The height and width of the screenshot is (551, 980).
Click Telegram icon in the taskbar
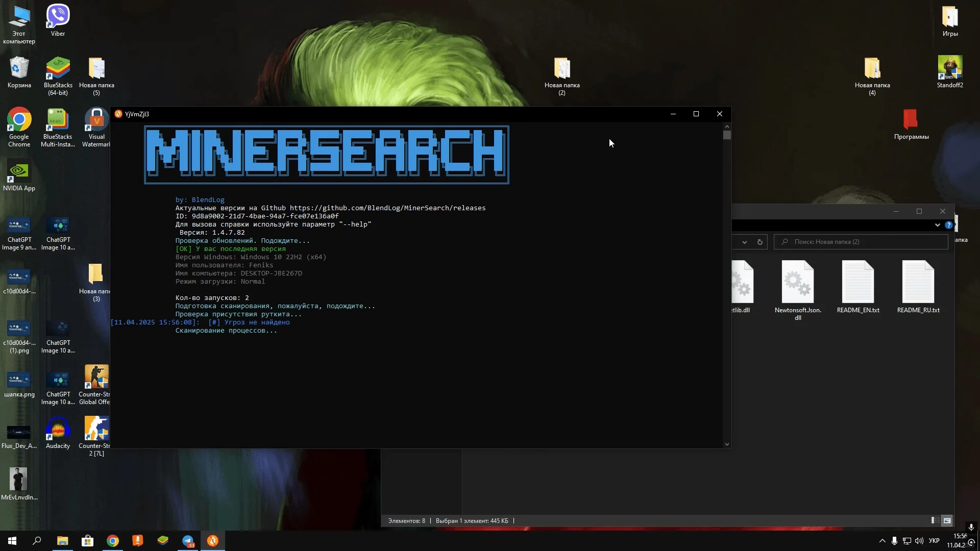(x=188, y=541)
